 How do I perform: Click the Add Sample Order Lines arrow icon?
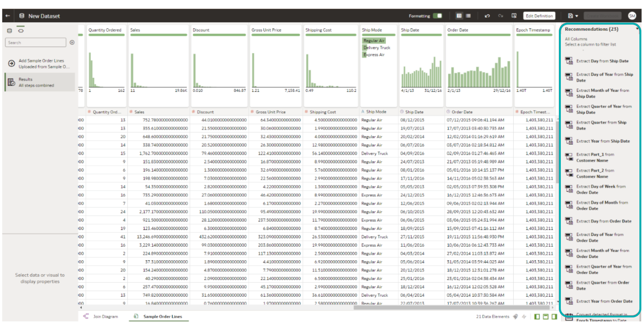coord(11,63)
